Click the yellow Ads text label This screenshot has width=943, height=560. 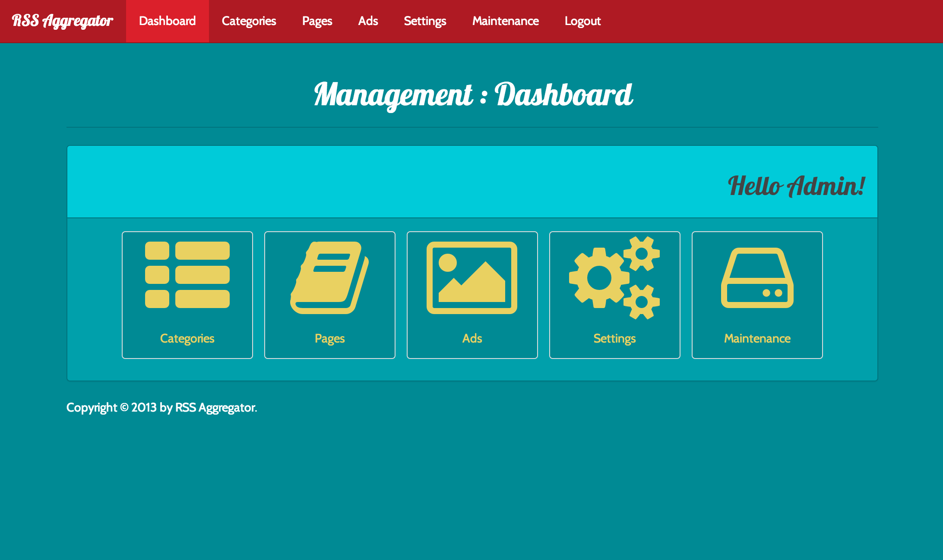472,339
